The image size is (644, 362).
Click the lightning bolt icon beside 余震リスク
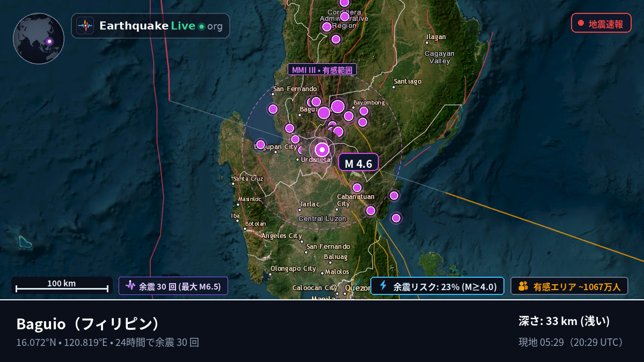point(383,286)
